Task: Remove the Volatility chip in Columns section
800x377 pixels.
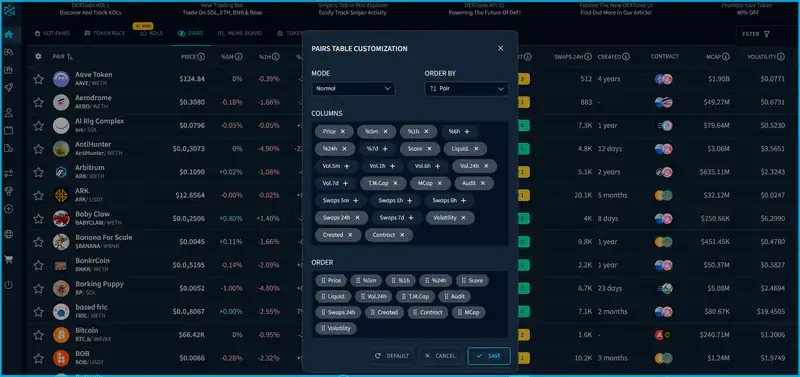Action: (463, 218)
